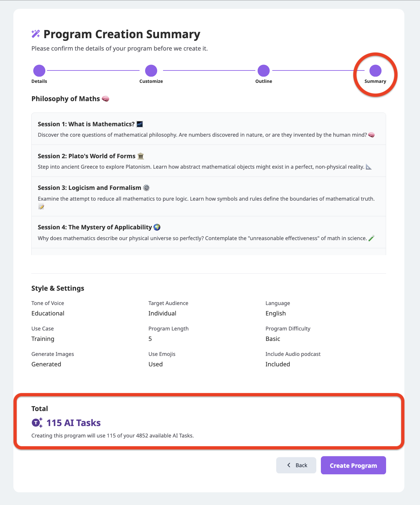Click the chevron arrow in Back button
The width and height of the screenshot is (420, 505).
[x=289, y=465]
